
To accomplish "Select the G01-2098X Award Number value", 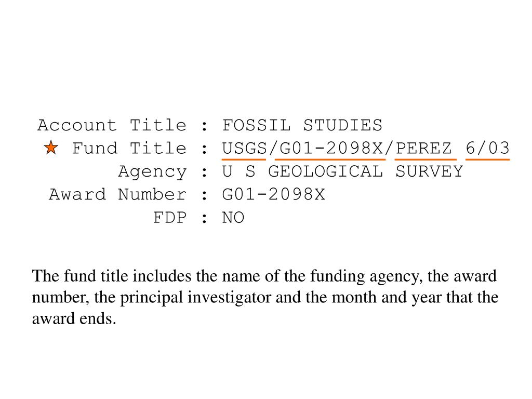I will pyautogui.click(x=273, y=194).
